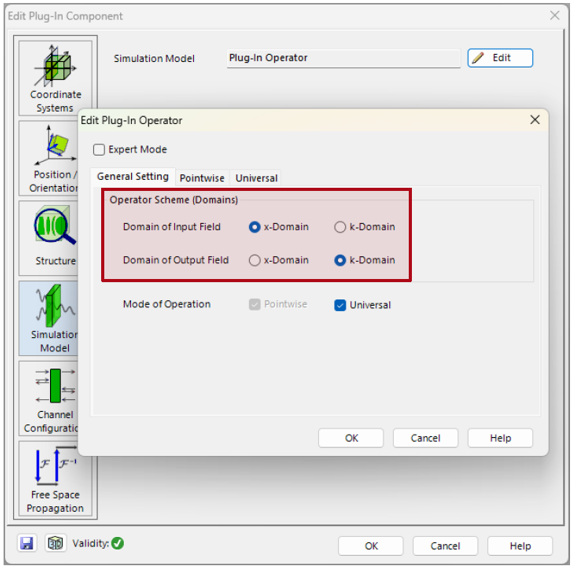Select x-Domain for Domain of Output Field
Screen dimensions: 572x568
(254, 260)
